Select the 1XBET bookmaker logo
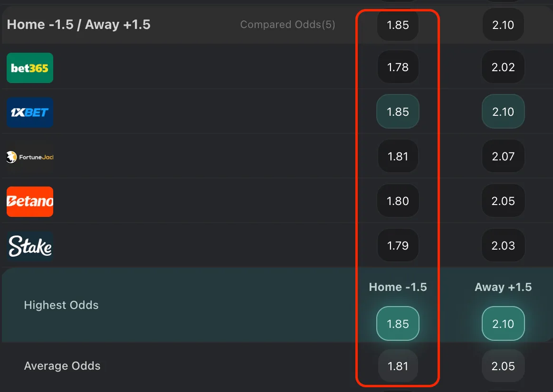The width and height of the screenshot is (553, 392). 29,112
